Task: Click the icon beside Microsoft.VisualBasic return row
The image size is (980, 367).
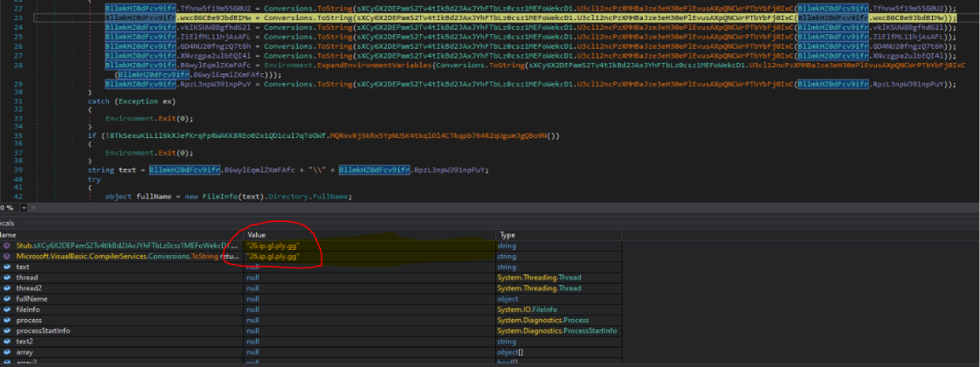Action: pyautogui.click(x=7, y=257)
